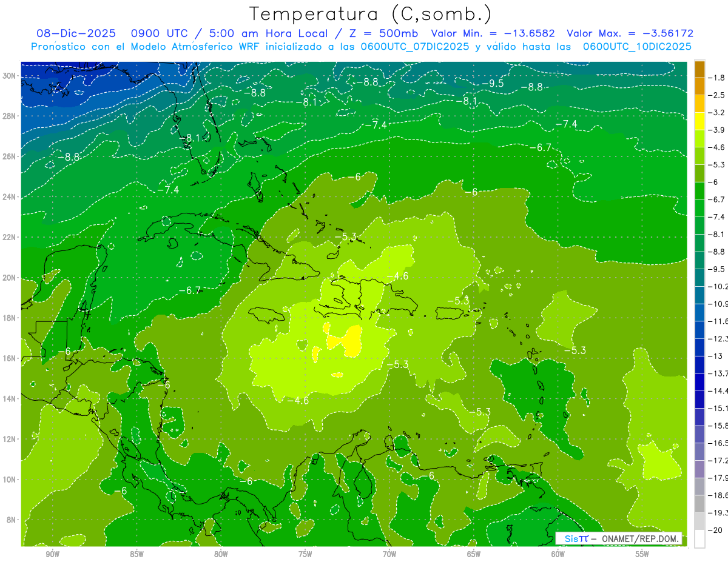Viewport: 728px width, 562px height.
Task: Select the "Valor Min. = -13.6582" text
Action: coord(494,33)
